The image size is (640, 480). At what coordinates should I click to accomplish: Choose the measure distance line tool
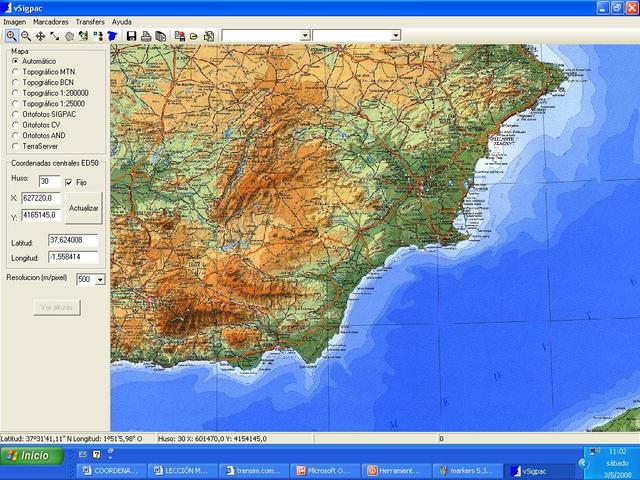(x=54, y=35)
